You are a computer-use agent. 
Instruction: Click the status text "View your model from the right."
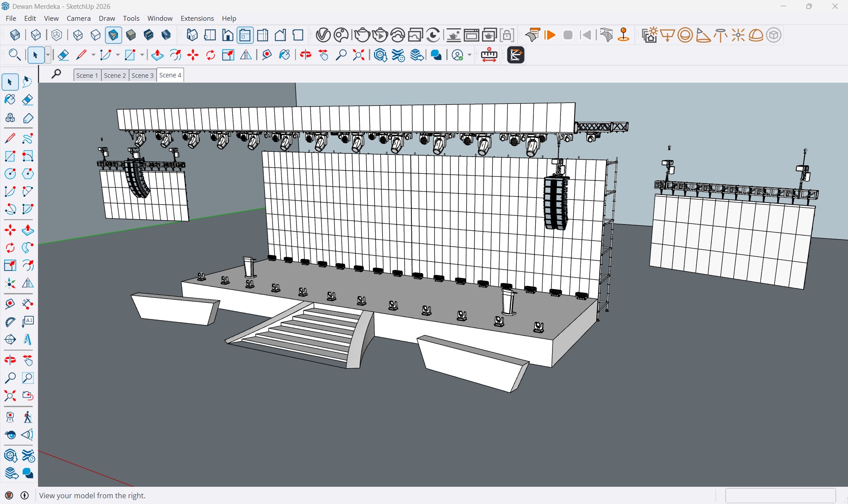[92, 496]
